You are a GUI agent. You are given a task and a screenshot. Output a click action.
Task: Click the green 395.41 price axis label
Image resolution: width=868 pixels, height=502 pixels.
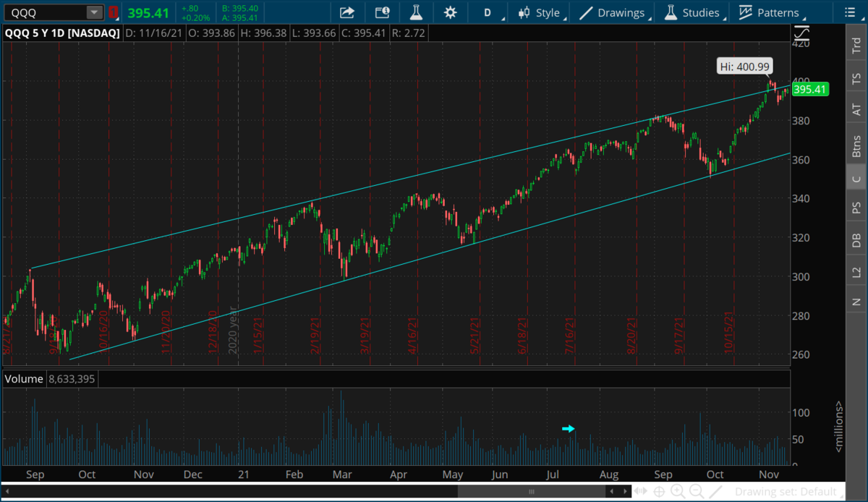(809, 90)
